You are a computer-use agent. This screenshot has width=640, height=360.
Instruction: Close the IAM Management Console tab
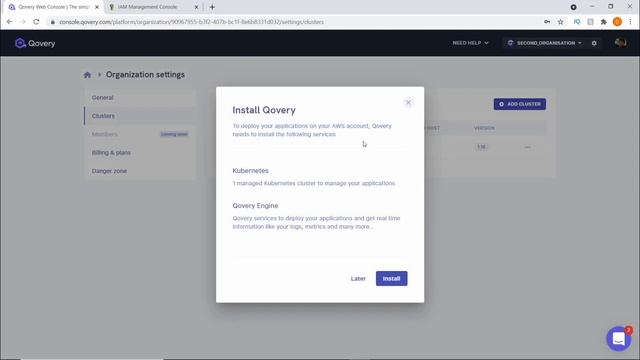[196, 7]
